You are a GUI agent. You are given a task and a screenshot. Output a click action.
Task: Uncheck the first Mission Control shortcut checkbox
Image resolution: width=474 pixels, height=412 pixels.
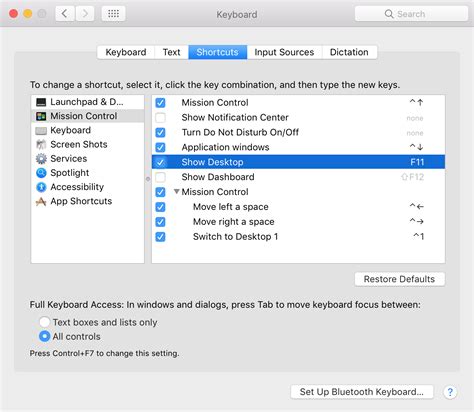(x=160, y=103)
